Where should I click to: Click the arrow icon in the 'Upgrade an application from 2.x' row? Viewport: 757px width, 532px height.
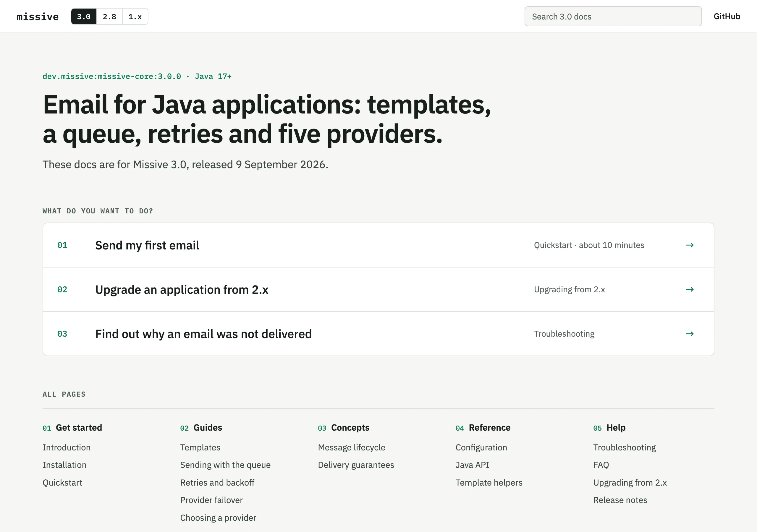(x=689, y=289)
